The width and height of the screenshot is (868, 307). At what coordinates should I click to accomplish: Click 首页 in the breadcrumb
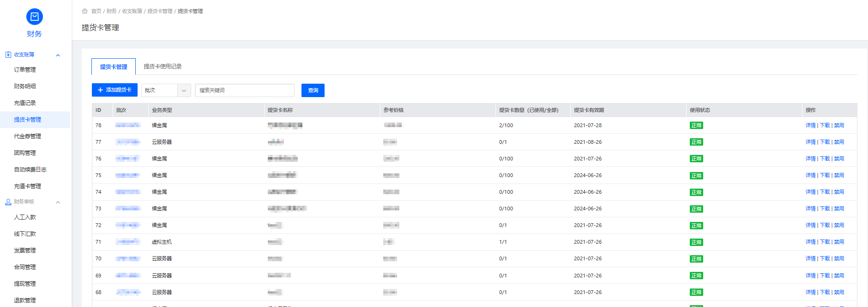click(x=96, y=11)
